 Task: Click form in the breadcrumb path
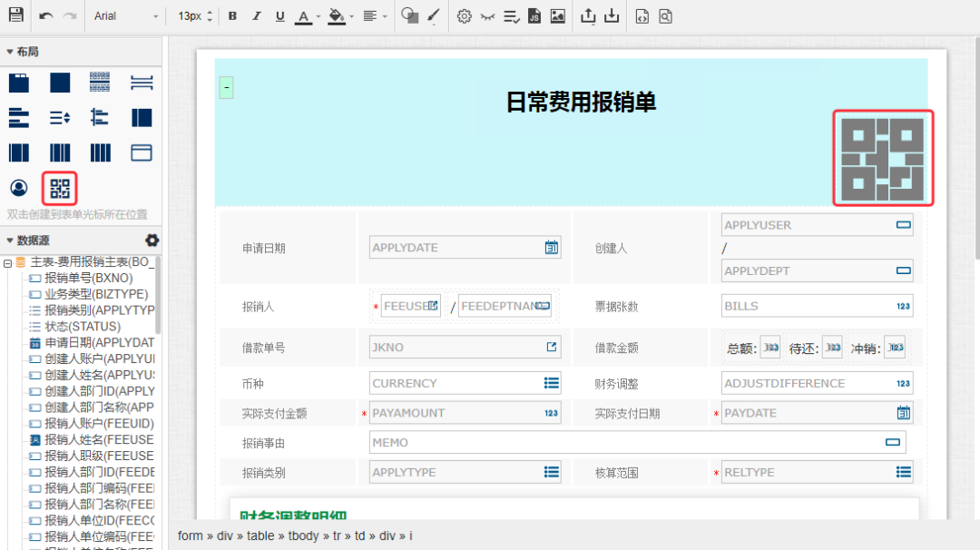coord(190,535)
